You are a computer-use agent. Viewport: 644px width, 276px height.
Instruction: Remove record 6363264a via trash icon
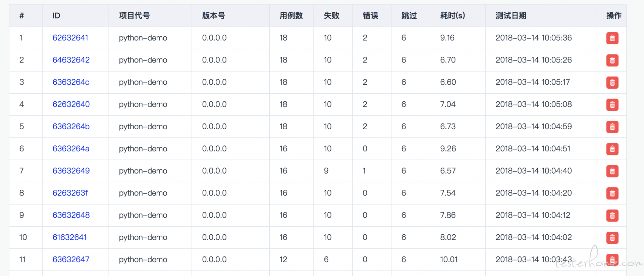[x=612, y=149]
